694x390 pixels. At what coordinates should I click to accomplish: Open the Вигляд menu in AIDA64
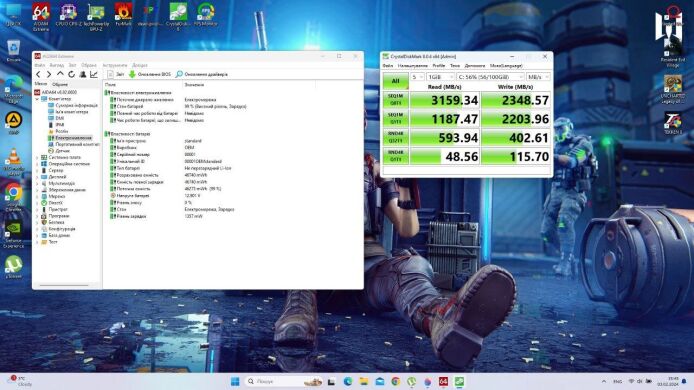(x=57, y=65)
